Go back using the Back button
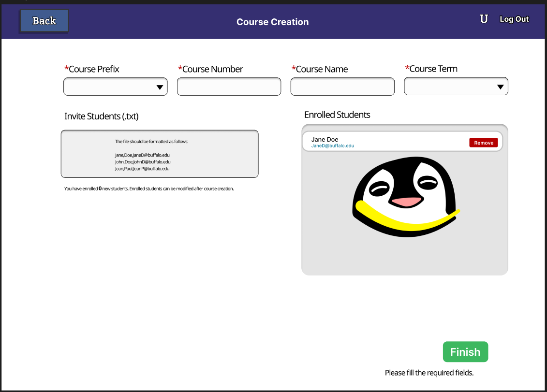This screenshot has height=392, width=547. (44, 21)
